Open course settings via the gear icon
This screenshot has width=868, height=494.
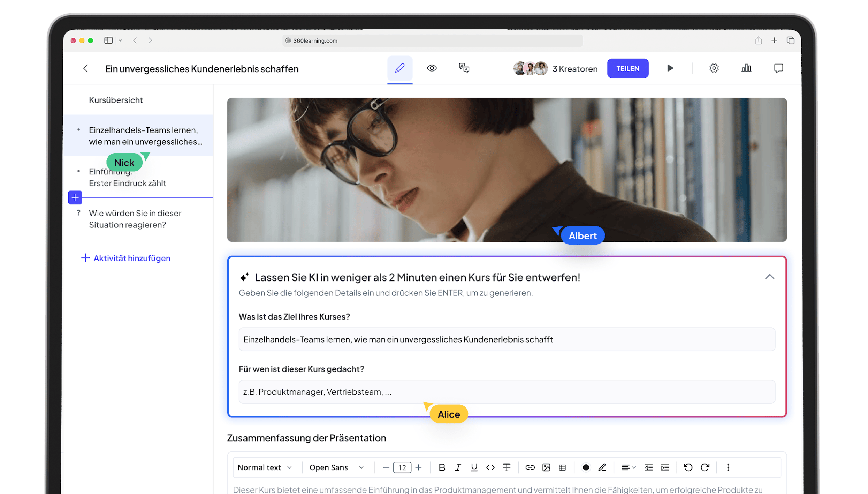tap(714, 68)
